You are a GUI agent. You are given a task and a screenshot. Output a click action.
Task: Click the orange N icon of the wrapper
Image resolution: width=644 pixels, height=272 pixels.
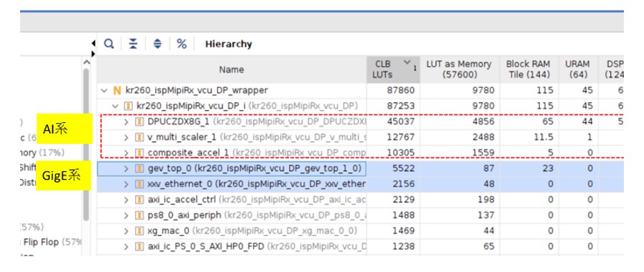tap(117, 91)
